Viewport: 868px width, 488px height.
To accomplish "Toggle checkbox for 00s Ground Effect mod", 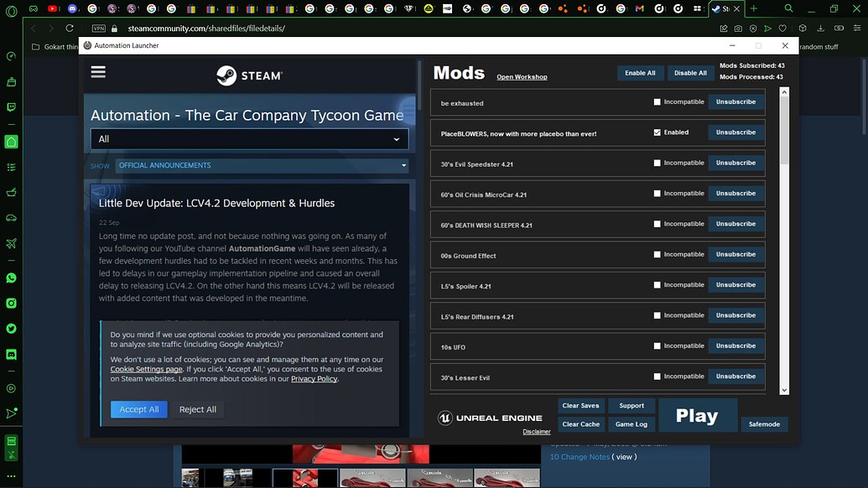I will coord(657,255).
